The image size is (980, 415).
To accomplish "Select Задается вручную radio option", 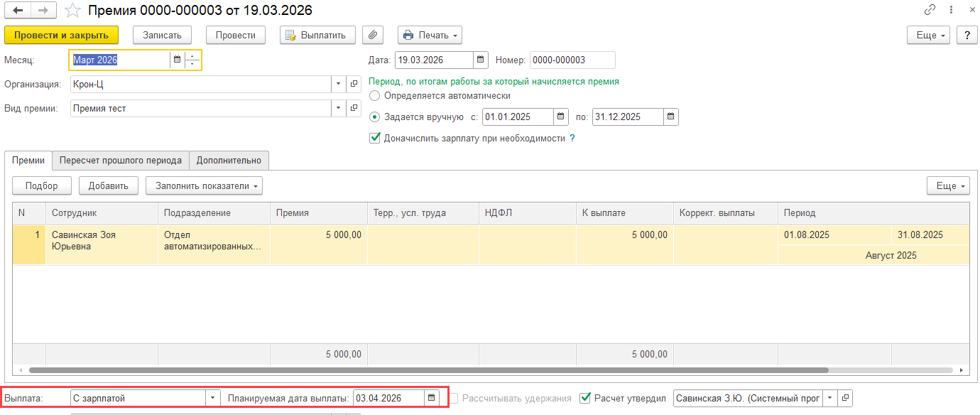I will click(x=375, y=117).
